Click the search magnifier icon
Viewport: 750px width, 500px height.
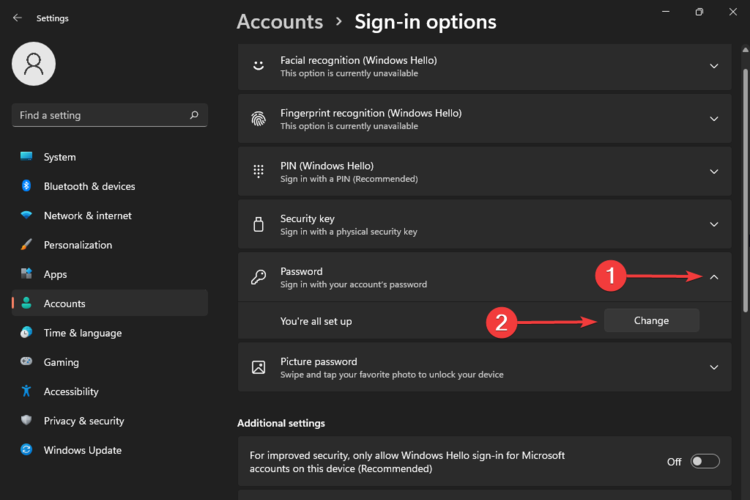(x=194, y=115)
